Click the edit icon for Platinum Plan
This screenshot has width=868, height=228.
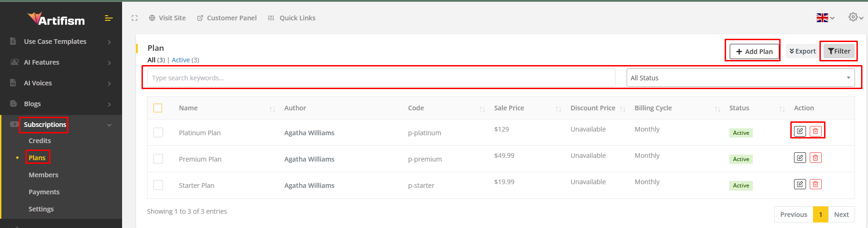[800, 131]
